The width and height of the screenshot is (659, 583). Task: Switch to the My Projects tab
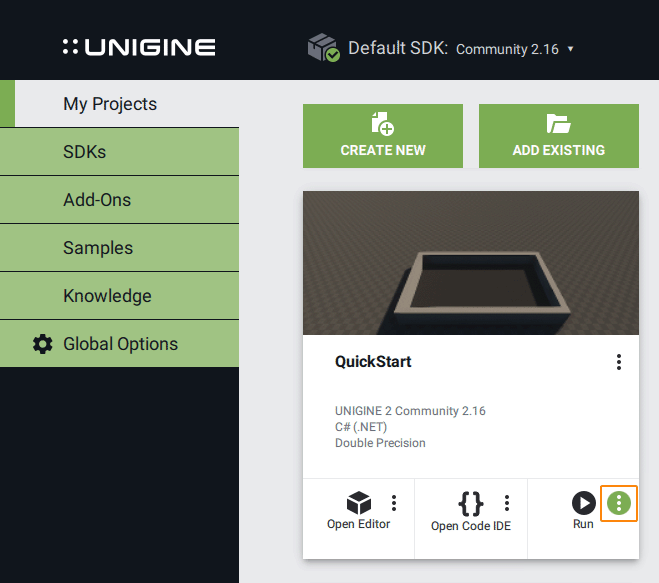pyautogui.click(x=110, y=104)
